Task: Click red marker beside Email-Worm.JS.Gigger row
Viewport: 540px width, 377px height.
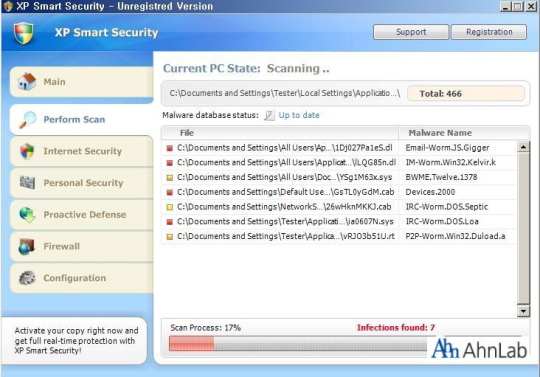Action: click(169, 148)
